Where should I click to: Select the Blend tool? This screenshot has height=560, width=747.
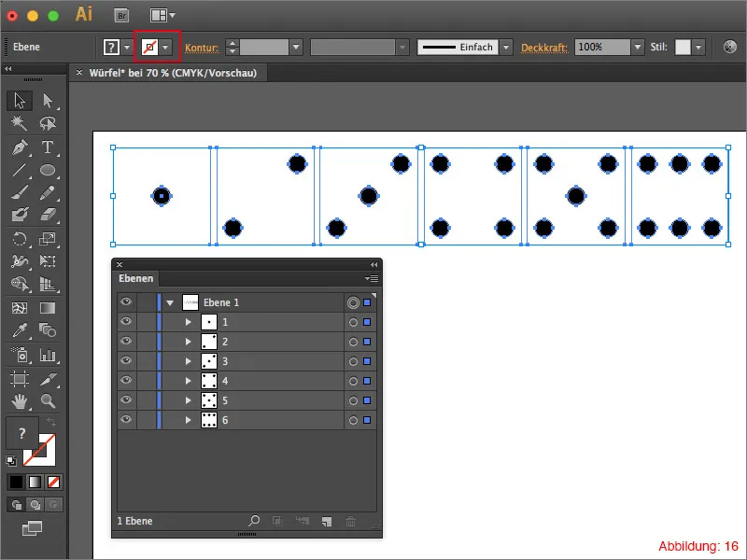[x=48, y=330]
